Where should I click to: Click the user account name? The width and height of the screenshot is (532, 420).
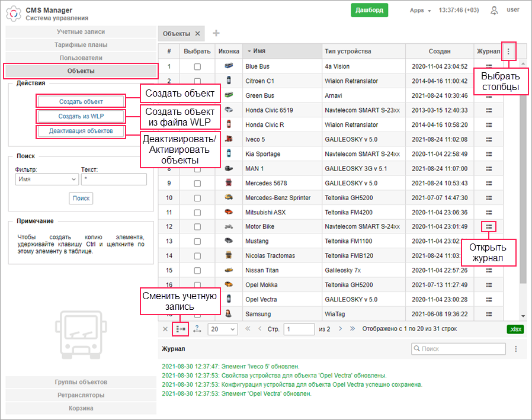click(512, 10)
